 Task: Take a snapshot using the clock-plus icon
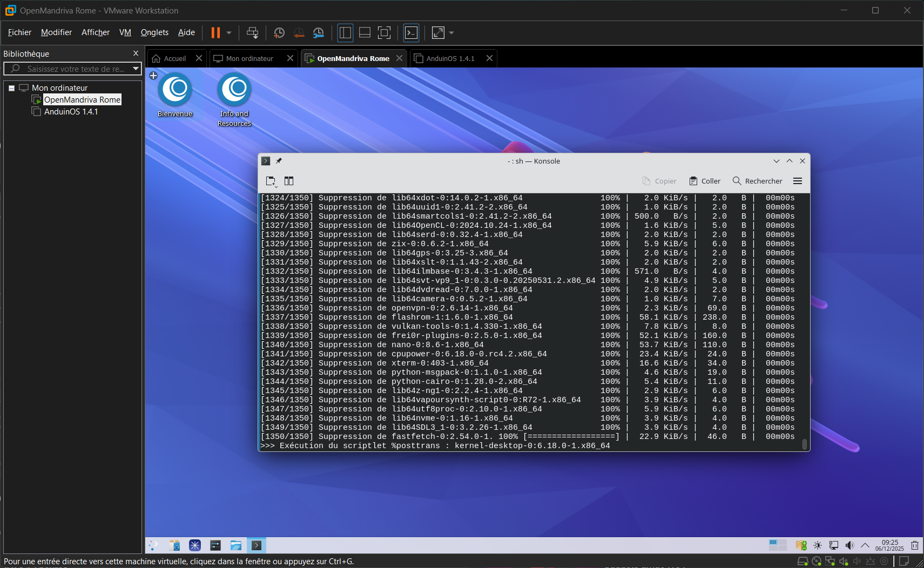(279, 33)
